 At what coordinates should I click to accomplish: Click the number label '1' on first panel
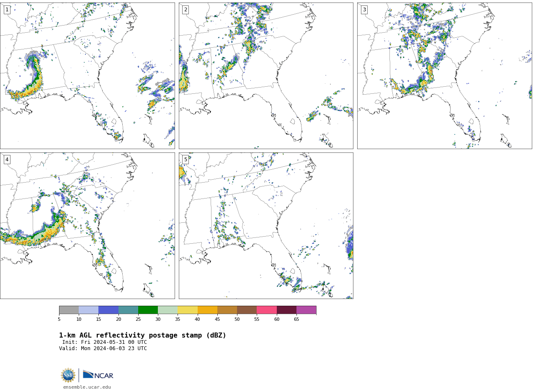(7, 10)
